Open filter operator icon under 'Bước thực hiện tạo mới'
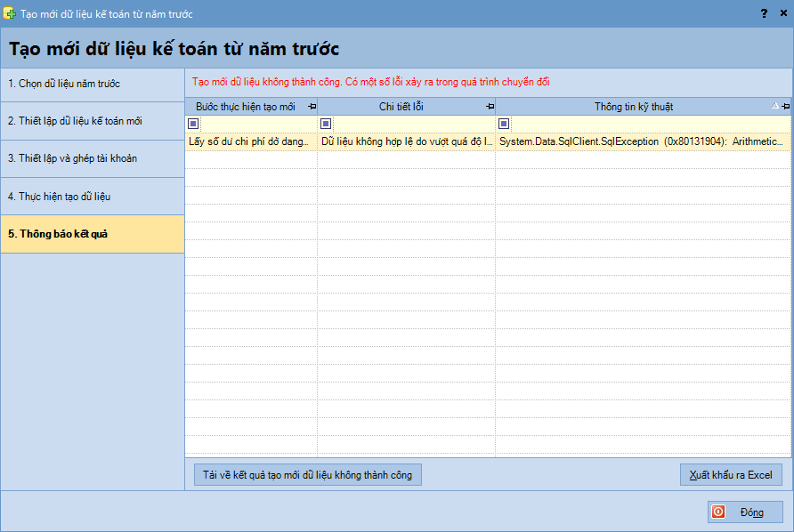The width and height of the screenshot is (794, 532). point(193,124)
